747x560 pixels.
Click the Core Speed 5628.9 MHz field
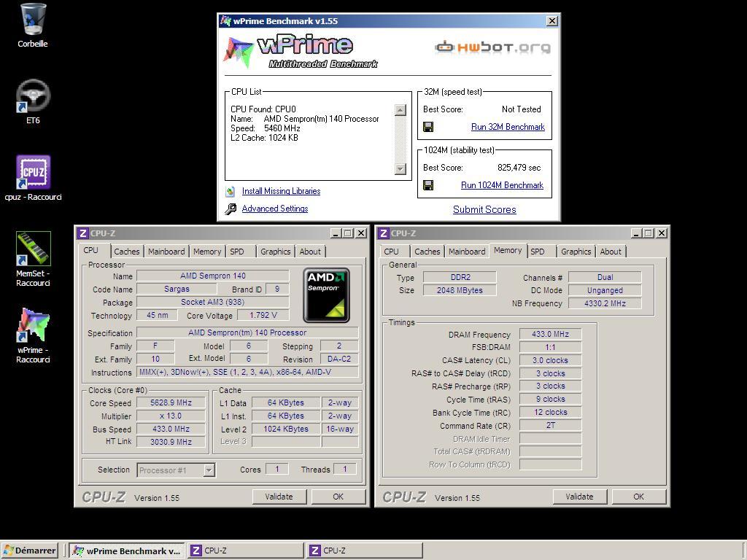pyautogui.click(x=171, y=402)
